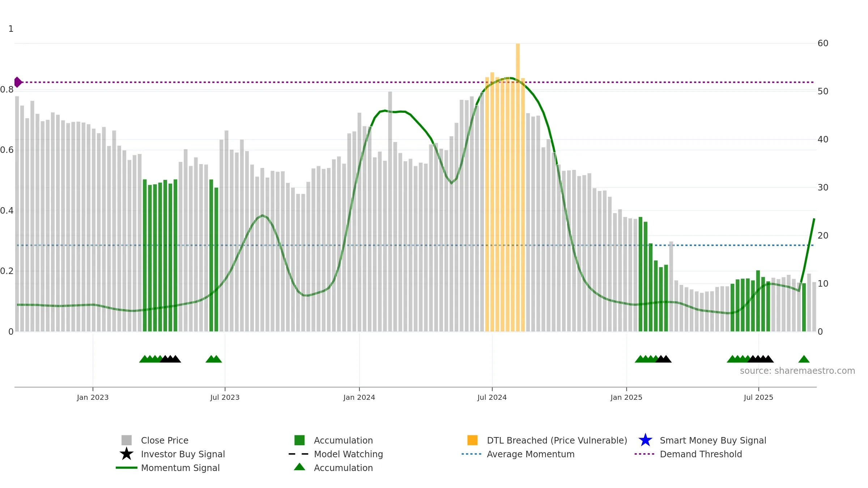Click the blue Smart Money Buy Signal star
This screenshot has height=488, width=868.
pyautogui.click(x=645, y=440)
